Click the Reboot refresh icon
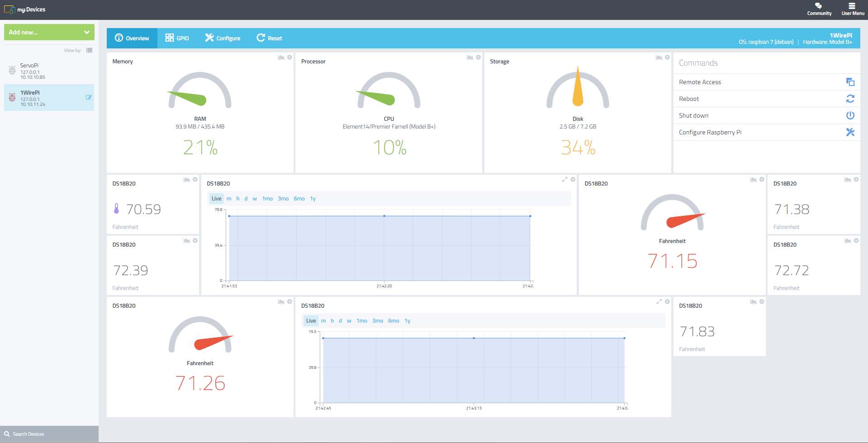 point(850,99)
